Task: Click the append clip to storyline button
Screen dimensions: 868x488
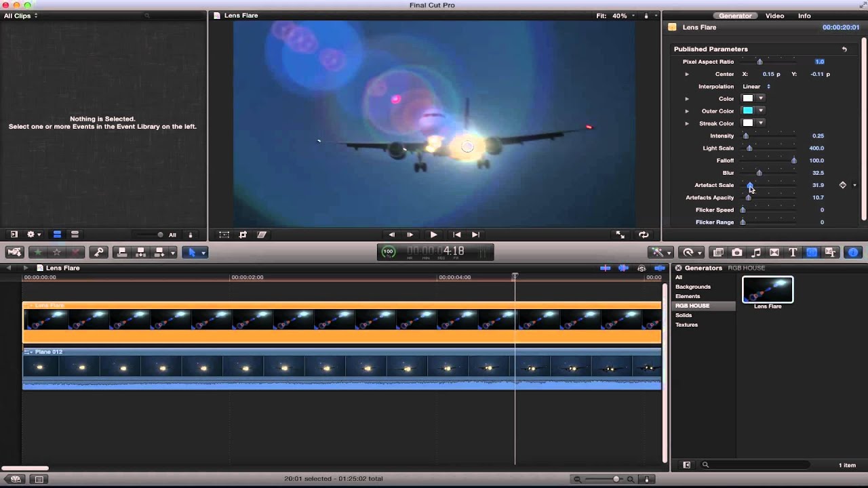Action: coord(160,252)
